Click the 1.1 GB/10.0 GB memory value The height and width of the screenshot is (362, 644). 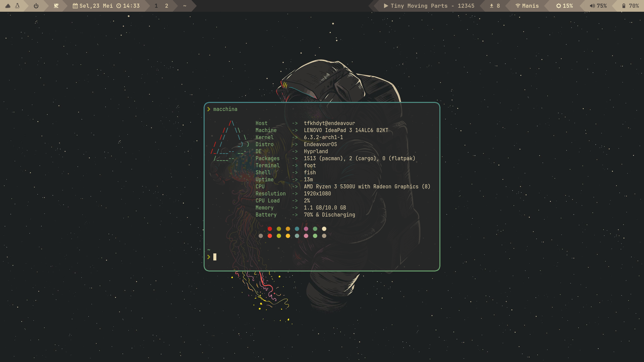325,208
